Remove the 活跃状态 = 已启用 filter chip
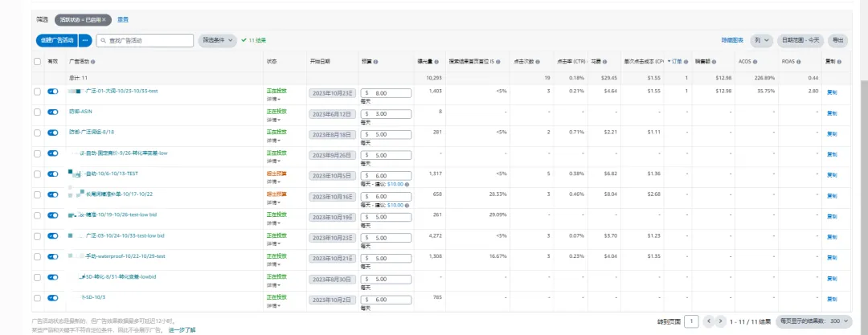The width and height of the screenshot is (868, 335). 104,19
